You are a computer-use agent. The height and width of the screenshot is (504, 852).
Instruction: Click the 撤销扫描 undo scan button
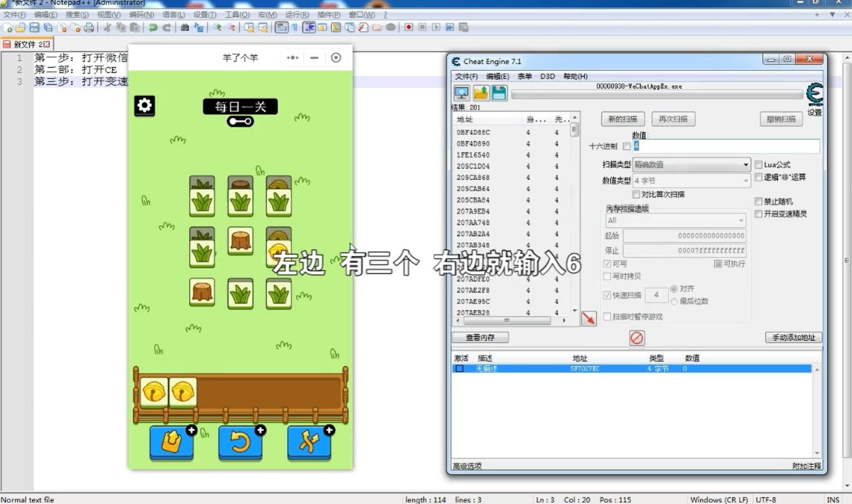[x=781, y=119]
